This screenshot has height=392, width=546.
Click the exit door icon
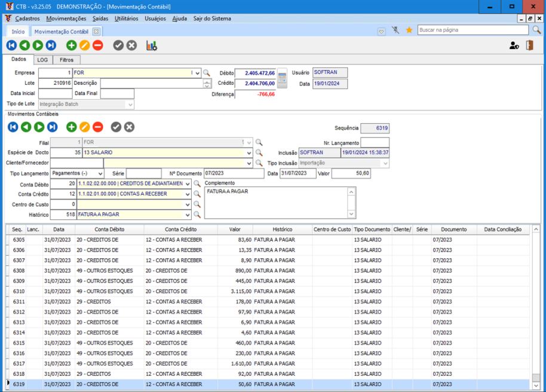pyautogui.click(x=529, y=45)
